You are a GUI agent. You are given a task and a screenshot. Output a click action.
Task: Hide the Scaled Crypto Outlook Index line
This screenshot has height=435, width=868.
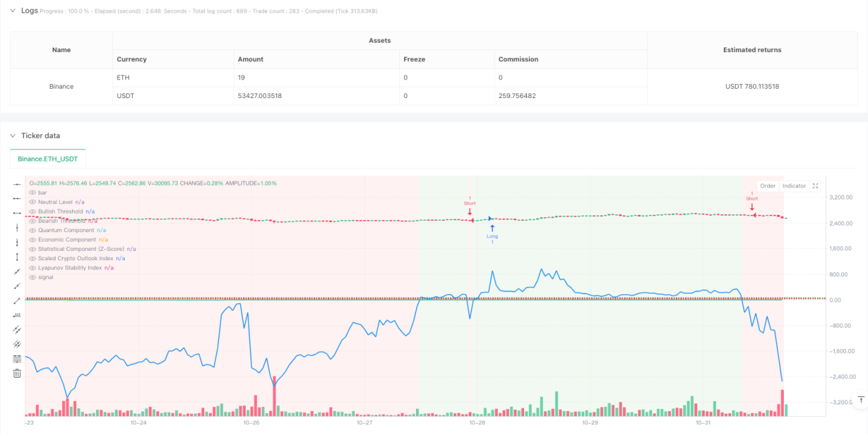(x=33, y=258)
